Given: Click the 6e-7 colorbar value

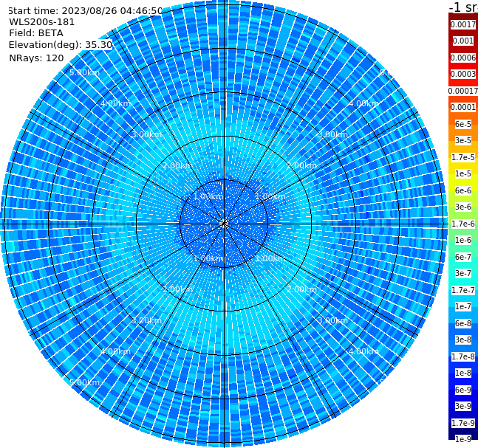Looking at the screenshot, I should [463, 257].
